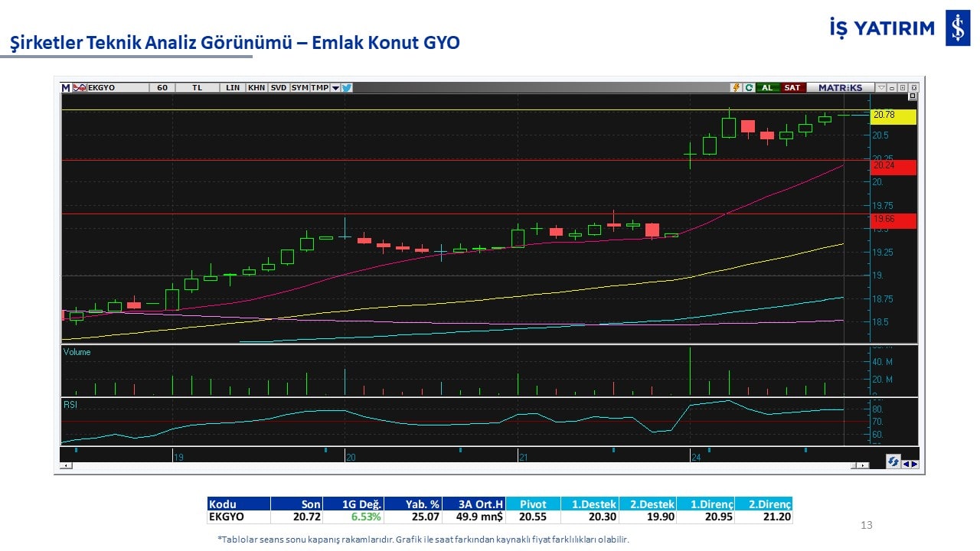The width and height of the screenshot is (980, 551).
Task: Click the 21.20 second resistance cell
Action: tap(764, 517)
